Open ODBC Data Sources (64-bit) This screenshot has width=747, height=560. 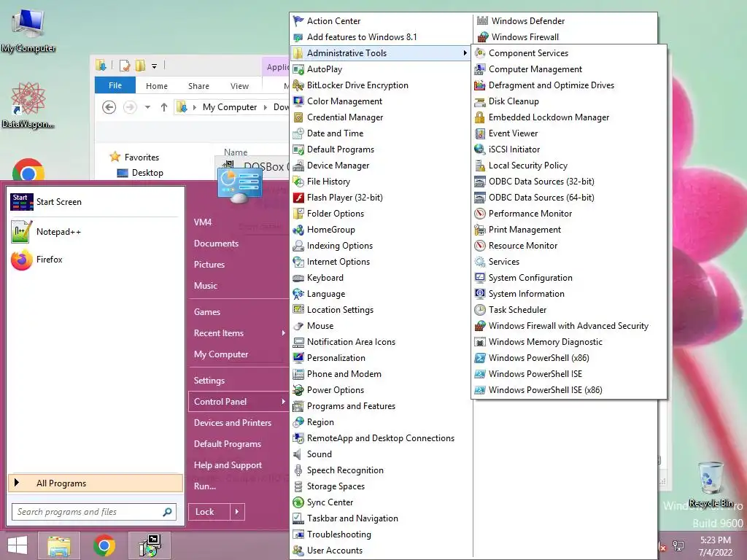(x=541, y=198)
